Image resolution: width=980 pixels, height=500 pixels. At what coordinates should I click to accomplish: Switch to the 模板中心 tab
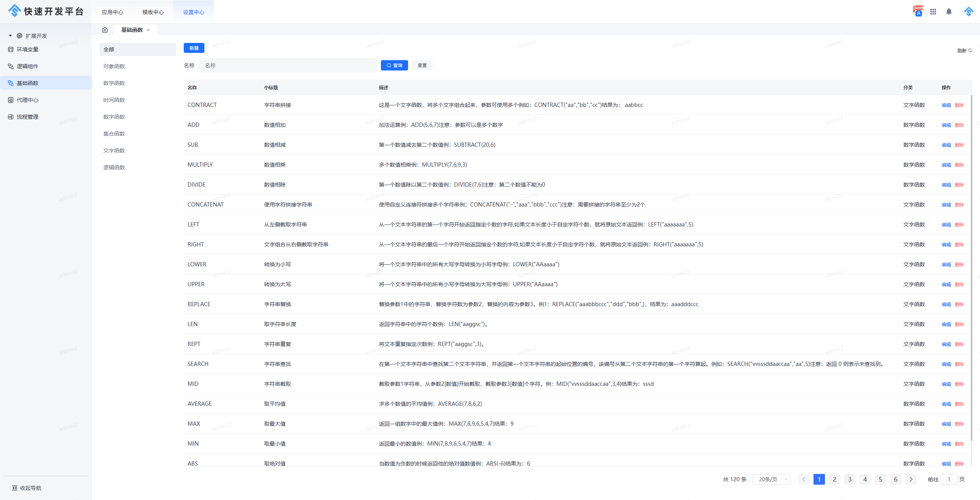[153, 12]
